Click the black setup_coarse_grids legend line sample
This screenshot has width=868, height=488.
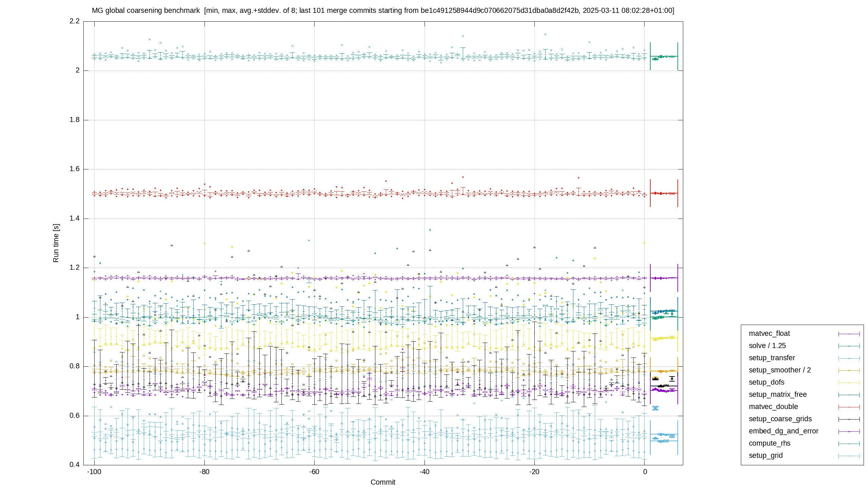point(849,419)
